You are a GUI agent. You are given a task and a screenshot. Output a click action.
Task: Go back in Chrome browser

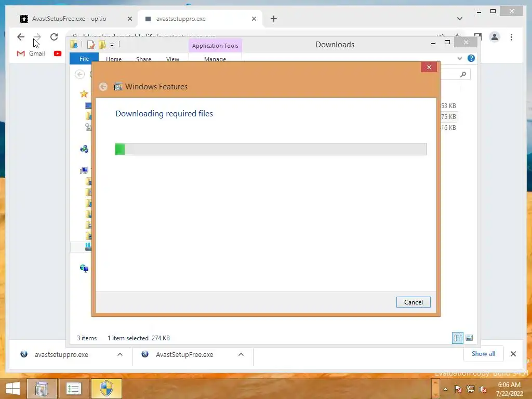click(x=21, y=37)
